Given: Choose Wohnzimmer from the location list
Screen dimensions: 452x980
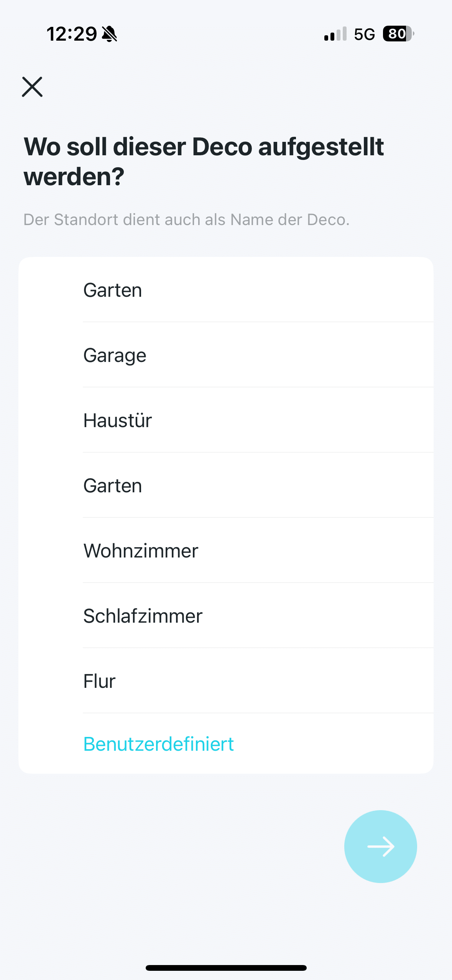Looking at the screenshot, I should click(x=141, y=551).
